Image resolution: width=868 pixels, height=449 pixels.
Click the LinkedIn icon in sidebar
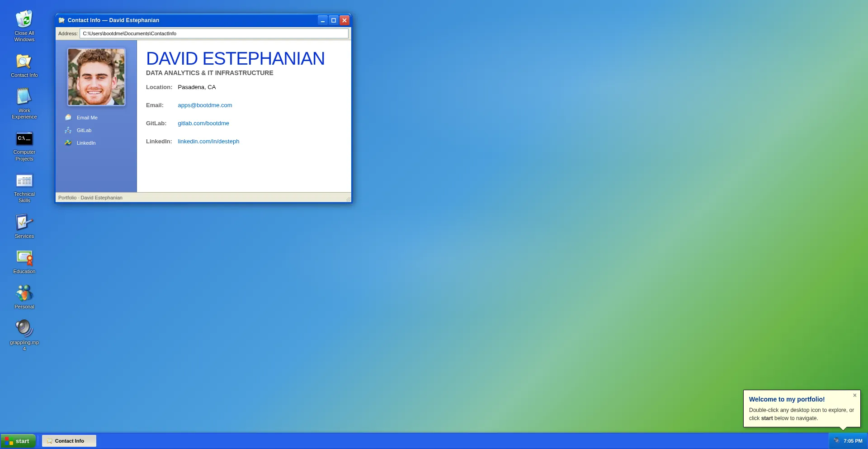point(68,143)
